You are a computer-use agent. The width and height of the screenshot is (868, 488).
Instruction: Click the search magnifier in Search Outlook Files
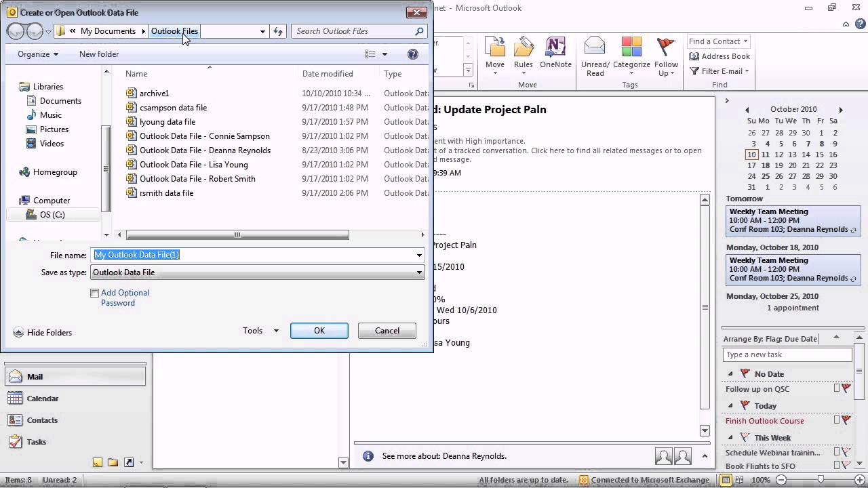(419, 31)
